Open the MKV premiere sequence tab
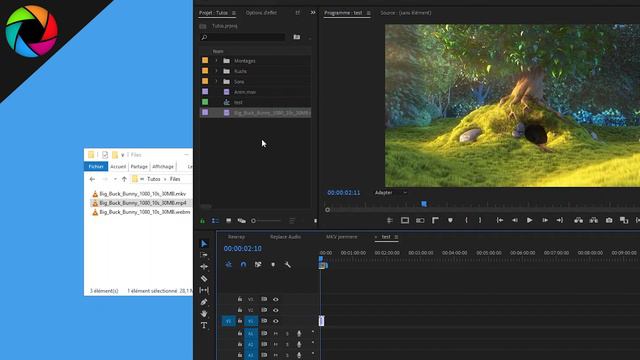This screenshot has width=640, height=360. [342, 237]
